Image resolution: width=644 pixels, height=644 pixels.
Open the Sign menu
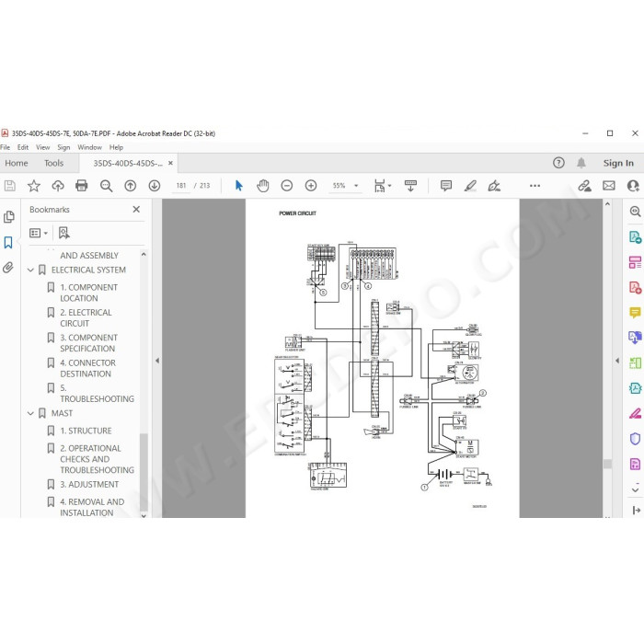tap(63, 147)
